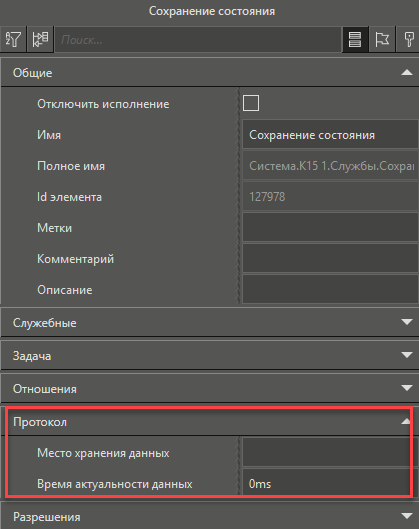Click the Метки input field
The width and height of the screenshot is (419, 529).
click(x=330, y=228)
